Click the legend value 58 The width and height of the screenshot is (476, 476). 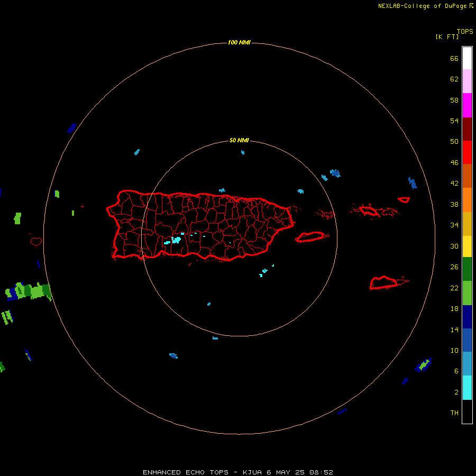[x=454, y=100]
